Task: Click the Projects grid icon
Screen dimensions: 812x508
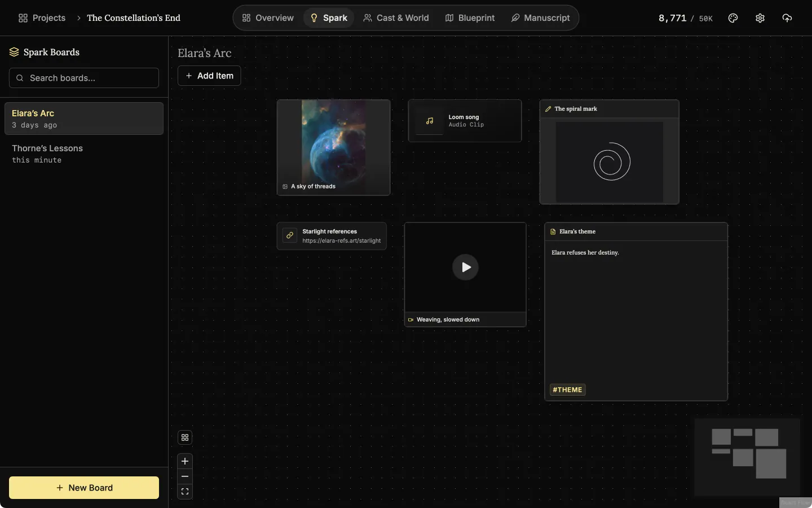Action: 23,18
